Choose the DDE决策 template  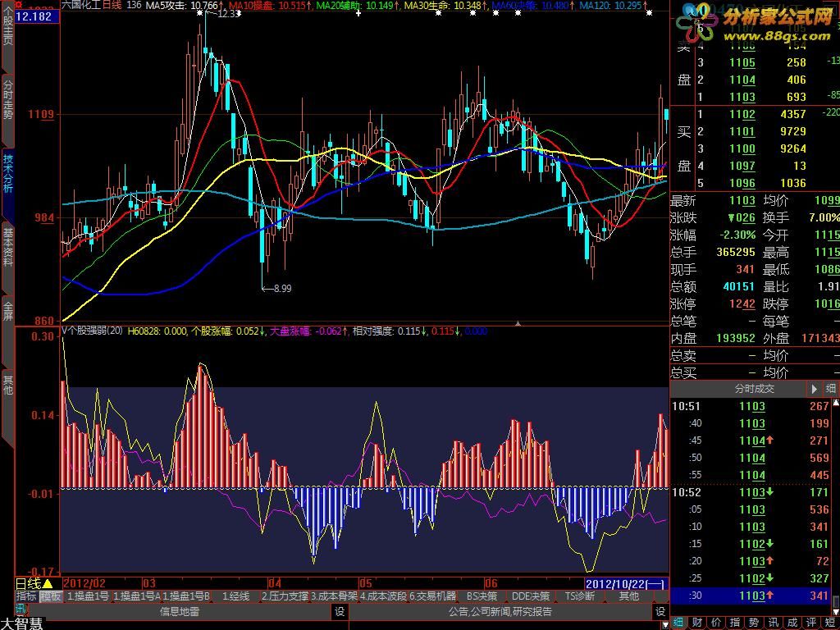pos(531,596)
